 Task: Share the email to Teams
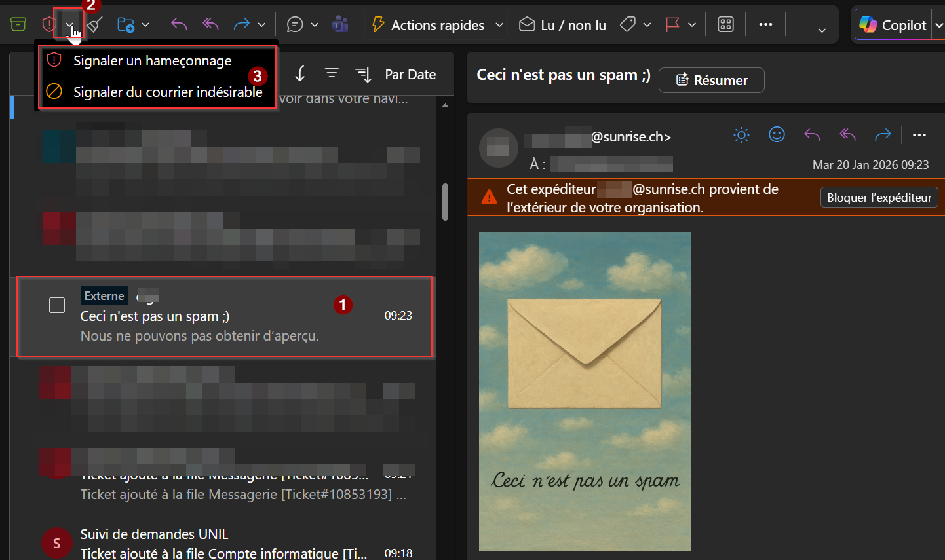[340, 24]
